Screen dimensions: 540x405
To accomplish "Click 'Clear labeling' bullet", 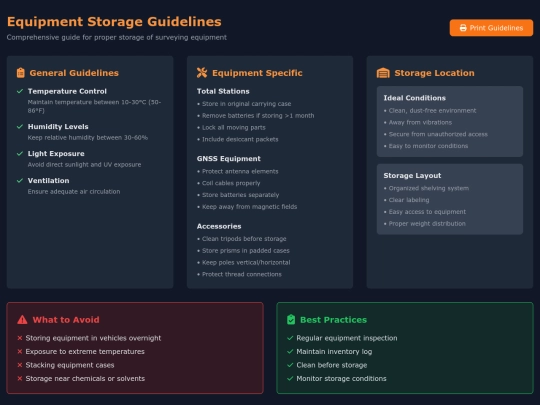I will tap(407, 200).
